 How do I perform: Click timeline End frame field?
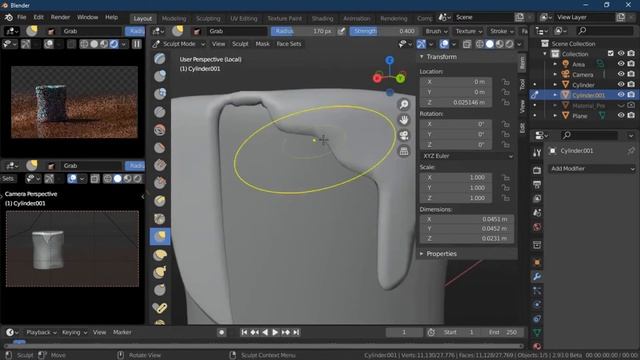click(503, 332)
